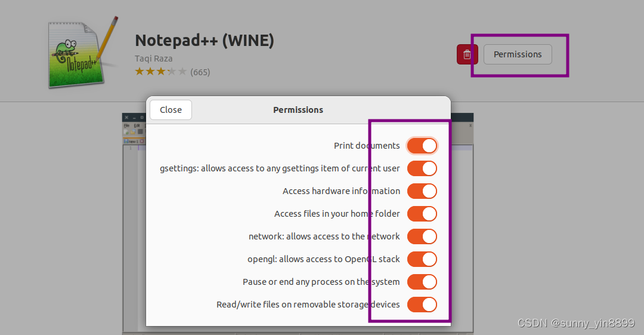Image resolution: width=644 pixels, height=335 pixels.
Task: Close the Permissions dialog
Action: coord(171,110)
